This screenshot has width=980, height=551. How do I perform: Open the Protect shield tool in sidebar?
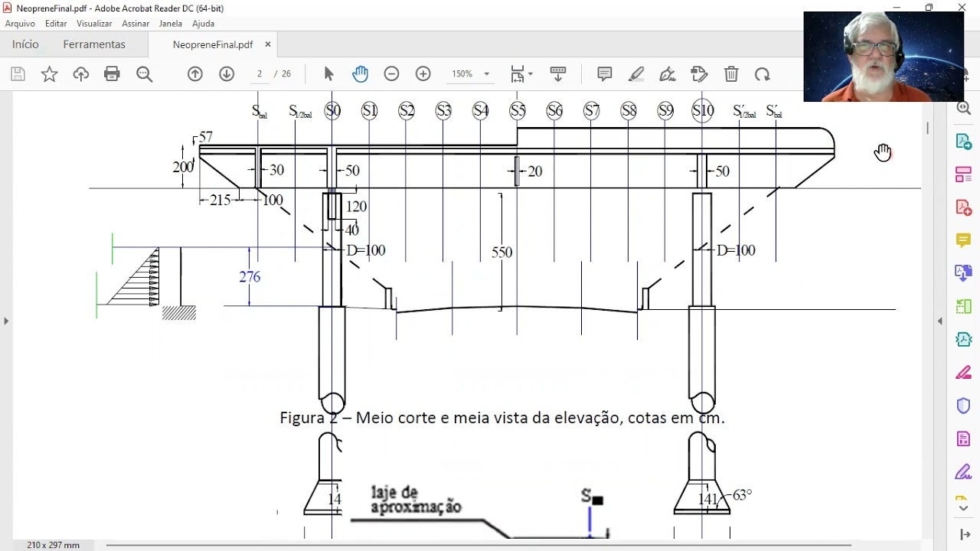[x=963, y=406]
